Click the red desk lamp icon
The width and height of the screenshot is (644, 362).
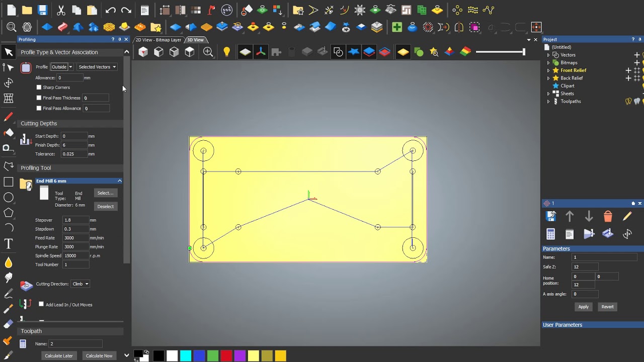click(212, 10)
